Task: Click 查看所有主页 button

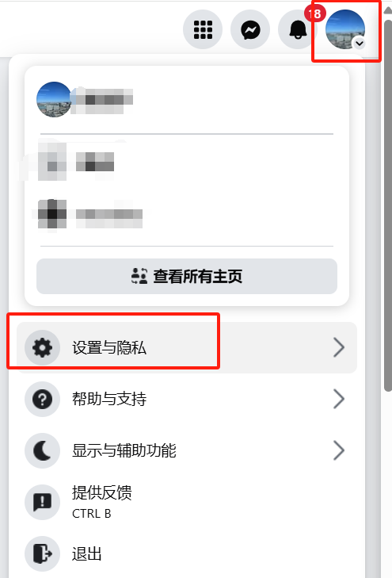Action: point(187,276)
